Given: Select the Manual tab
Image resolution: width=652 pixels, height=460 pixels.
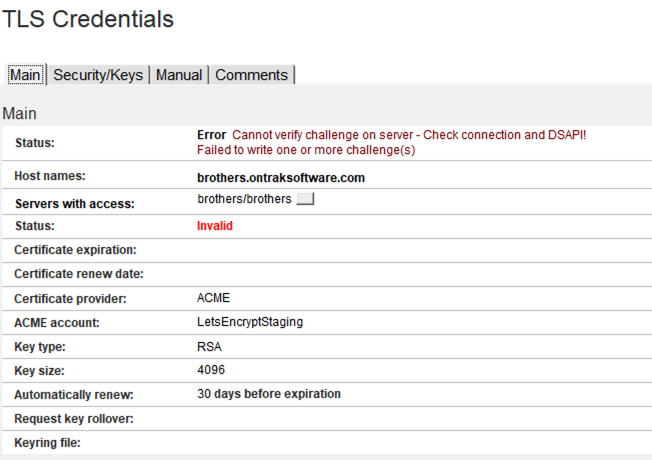Looking at the screenshot, I should tap(179, 75).
